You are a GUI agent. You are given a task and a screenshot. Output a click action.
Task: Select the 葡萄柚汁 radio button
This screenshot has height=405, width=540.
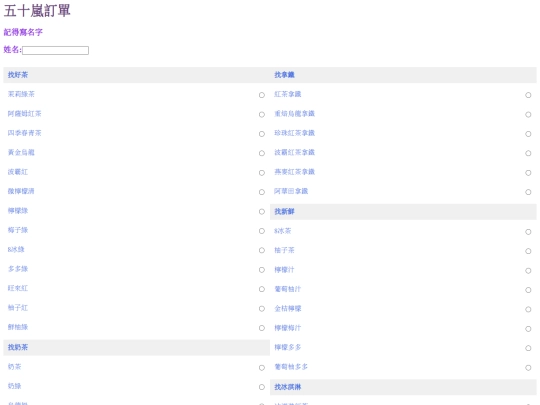pyautogui.click(x=528, y=290)
